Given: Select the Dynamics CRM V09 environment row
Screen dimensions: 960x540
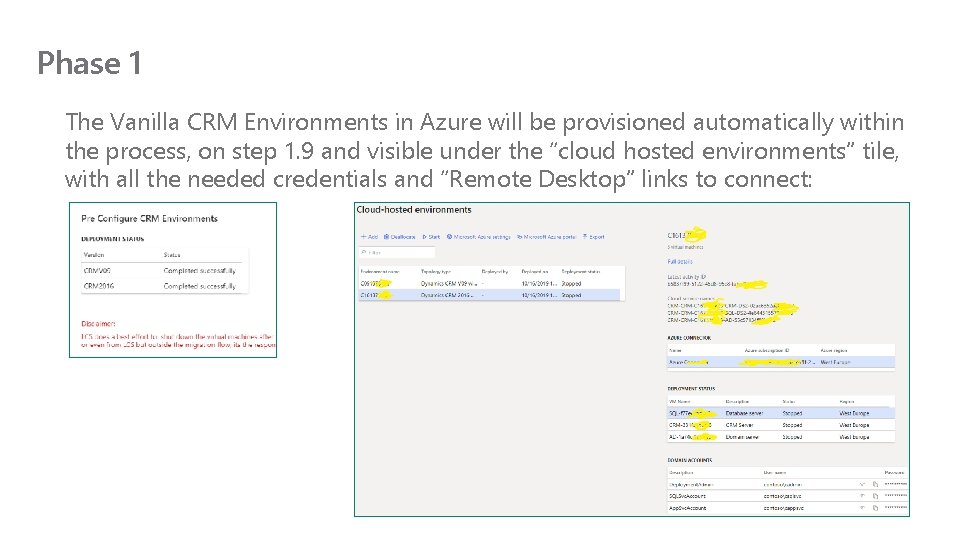Looking at the screenshot, I should click(x=491, y=283).
